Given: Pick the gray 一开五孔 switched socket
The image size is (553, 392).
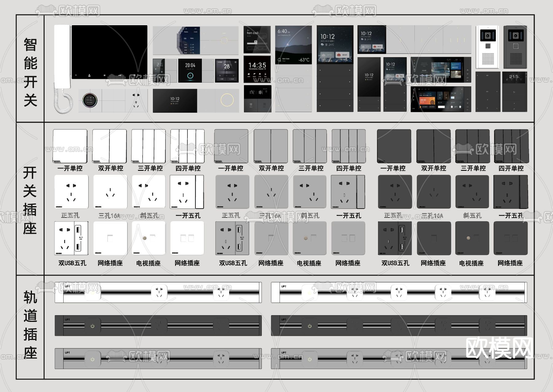Looking at the screenshot, I should coord(348,192).
